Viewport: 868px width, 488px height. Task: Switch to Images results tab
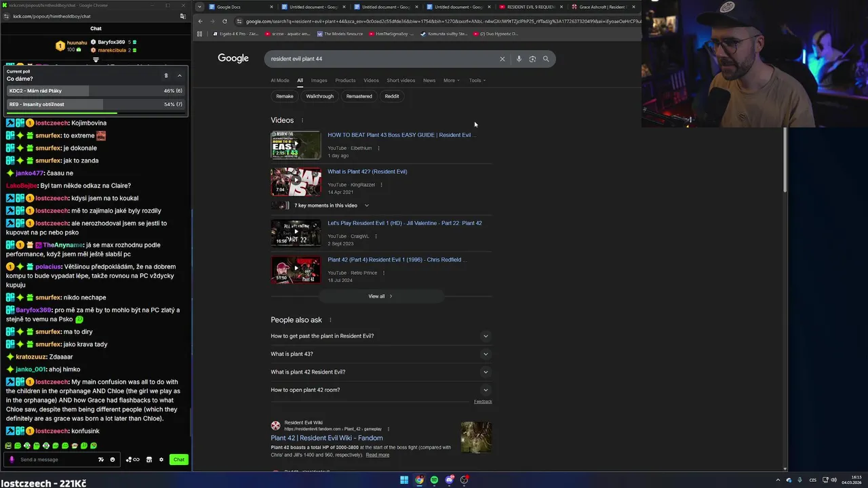click(319, 80)
